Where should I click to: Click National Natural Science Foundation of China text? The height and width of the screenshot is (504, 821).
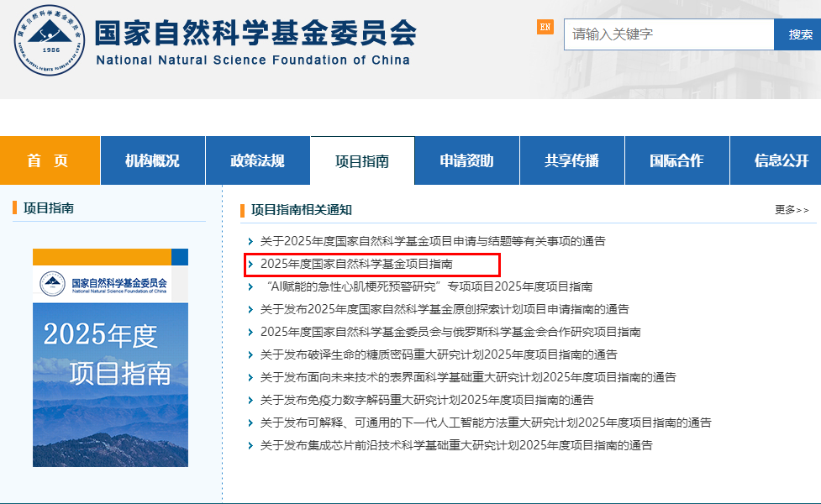(253, 60)
